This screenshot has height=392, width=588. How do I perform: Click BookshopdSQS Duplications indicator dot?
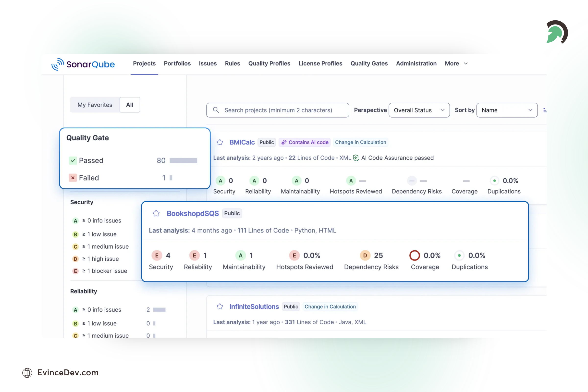[459, 256]
